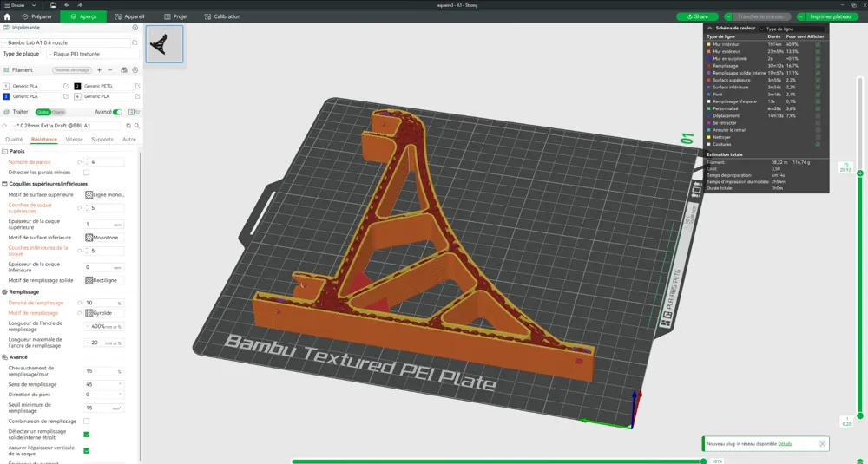Reset Densité de remplissage value

80,303
